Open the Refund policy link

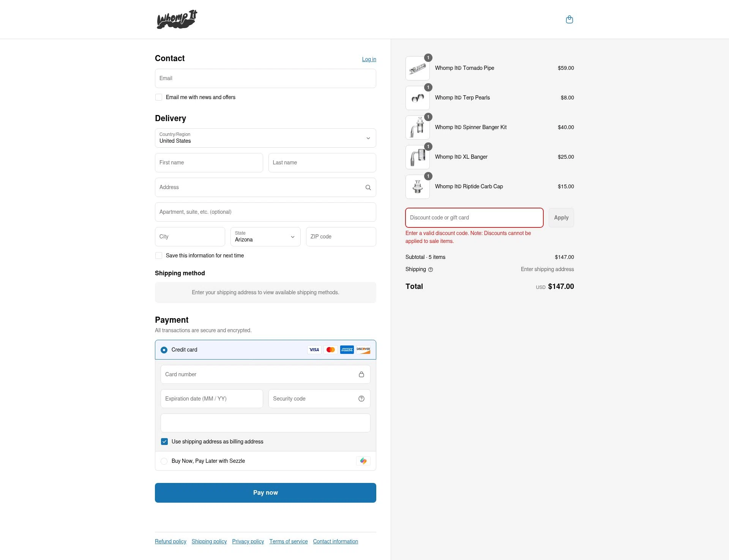pyautogui.click(x=170, y=541)
